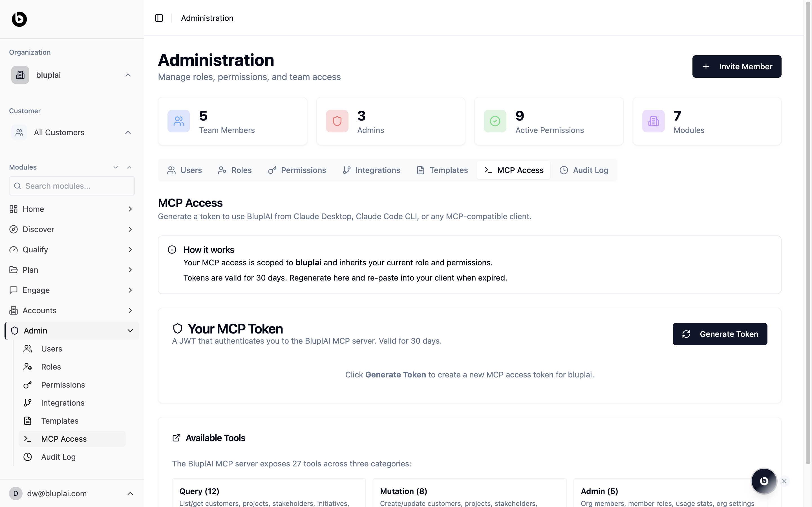Click the Team Members stat icon

(178, 121)
